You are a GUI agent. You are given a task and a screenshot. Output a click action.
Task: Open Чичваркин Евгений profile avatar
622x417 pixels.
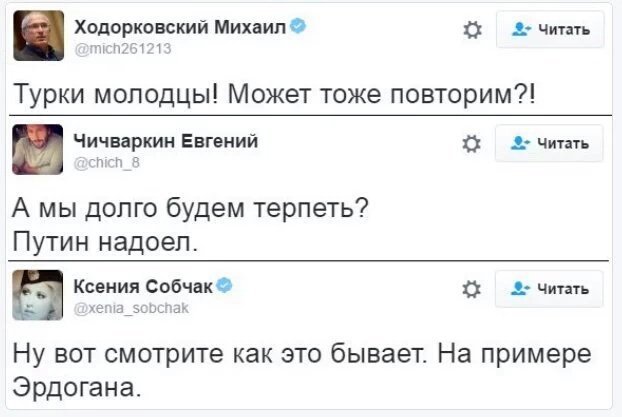(38, 149)
